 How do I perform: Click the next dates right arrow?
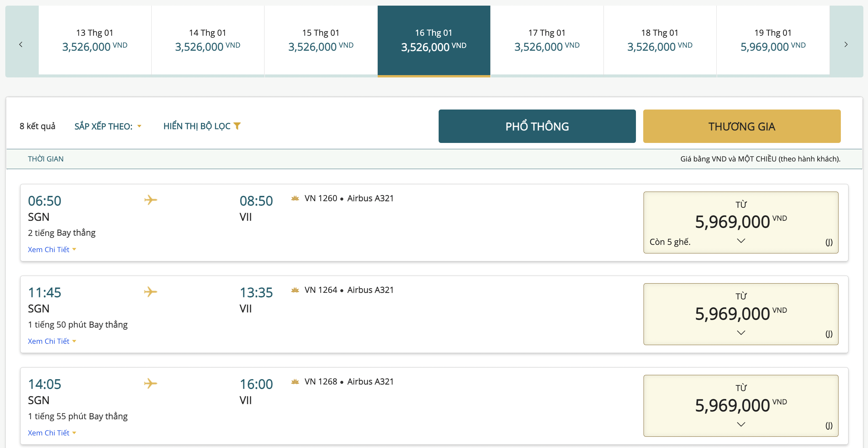[x=846, y=44]
